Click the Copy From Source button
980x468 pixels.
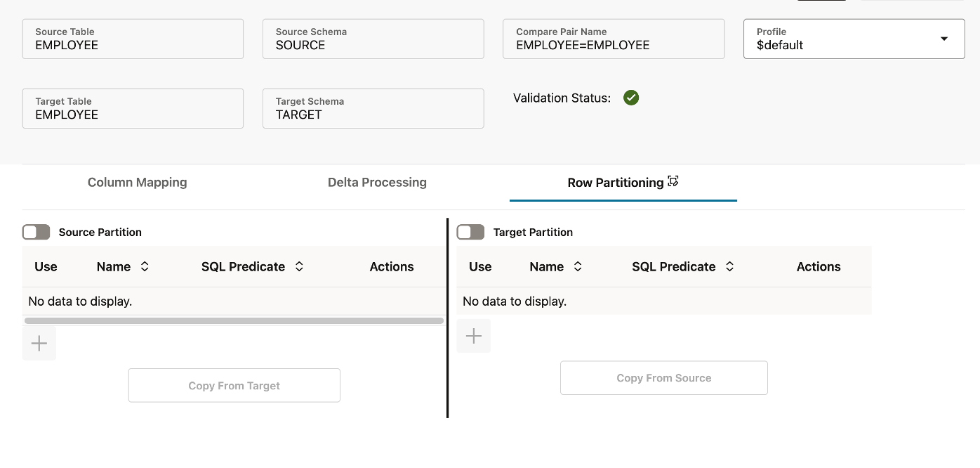(x=663, y=378)
